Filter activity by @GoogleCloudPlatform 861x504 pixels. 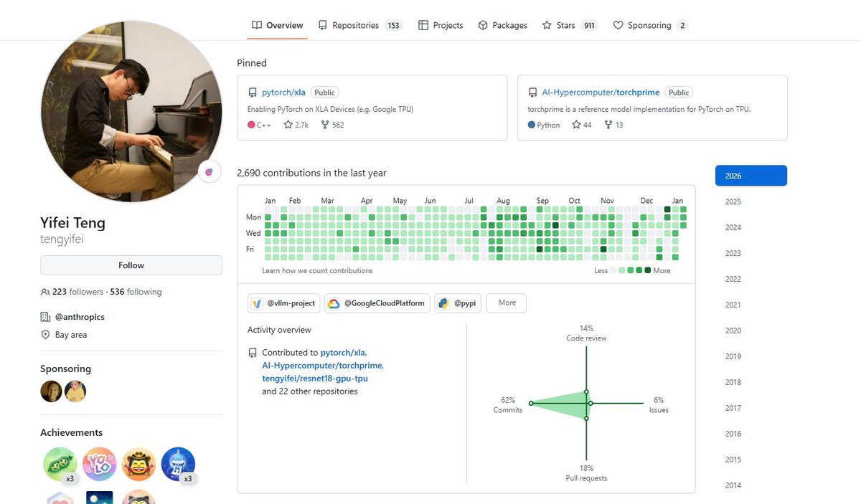tap(377, 303)
